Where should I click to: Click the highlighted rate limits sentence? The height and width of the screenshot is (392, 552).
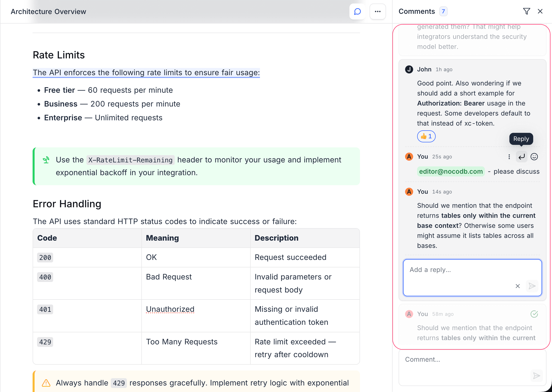[146, 73]
